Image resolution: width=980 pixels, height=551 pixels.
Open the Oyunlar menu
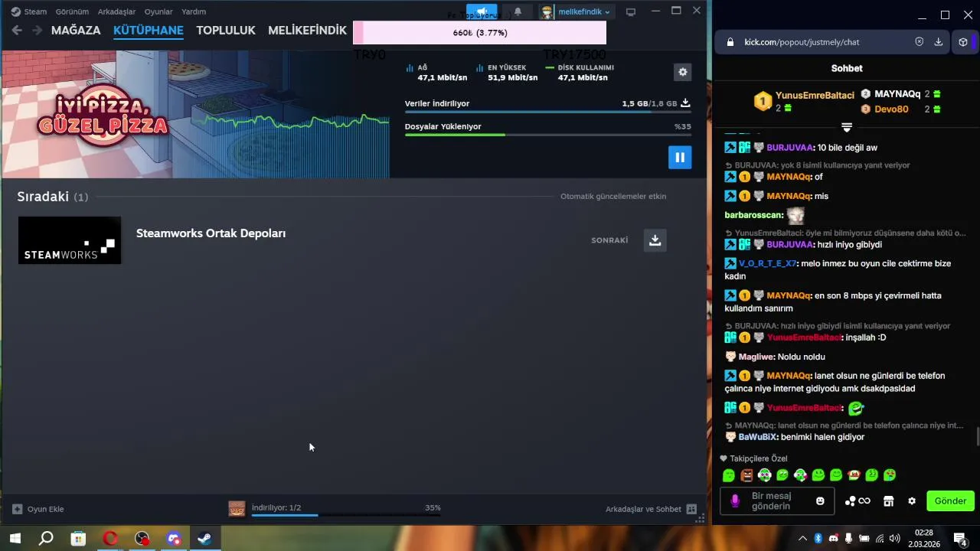click(x=158, y=11)
